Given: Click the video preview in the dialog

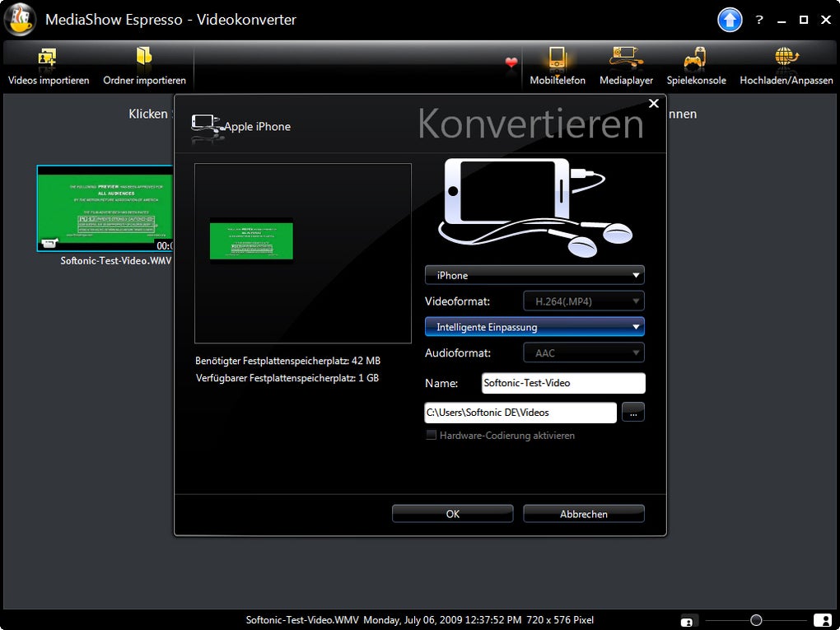Looking at the screenshot, I should [251, 241].
